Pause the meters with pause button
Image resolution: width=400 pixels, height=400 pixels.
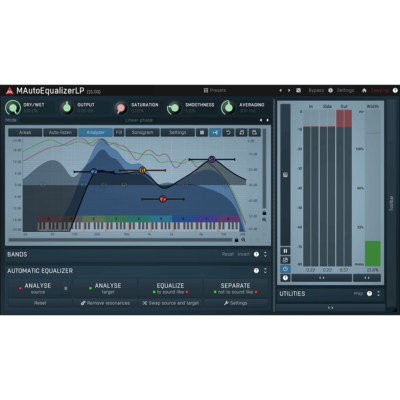pos(285,251)
